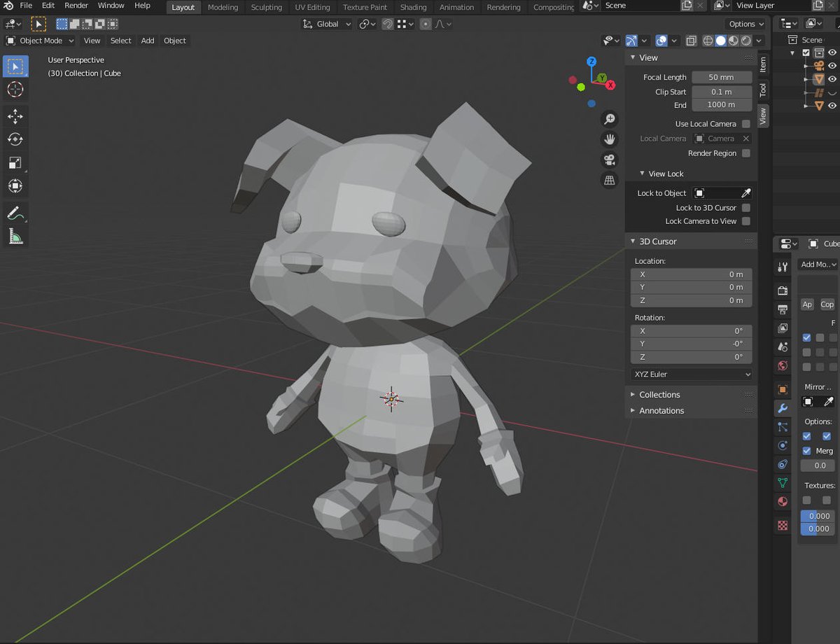Enable Use Local Camera checkbox
Viewport: 840px width, 644px height.
[746, 124]
